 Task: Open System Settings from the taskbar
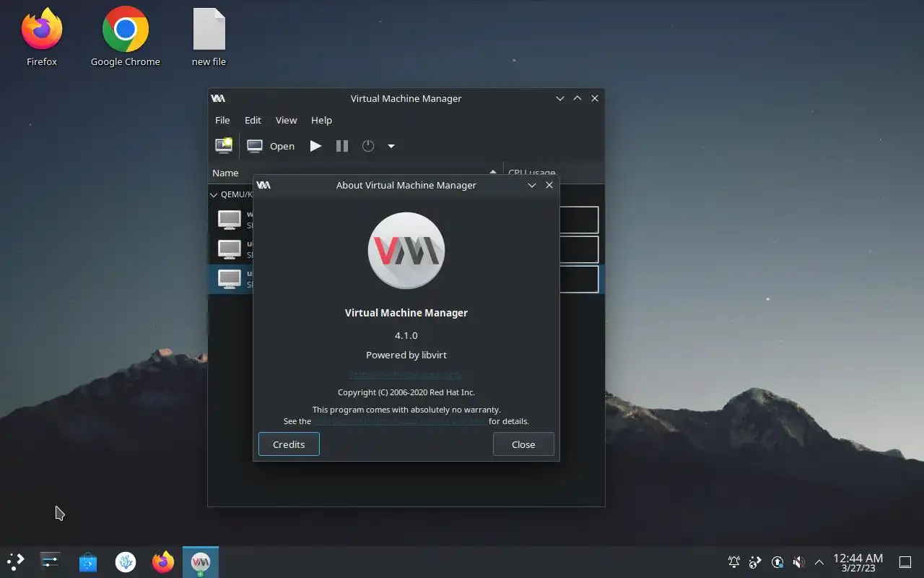pos(50,561)
